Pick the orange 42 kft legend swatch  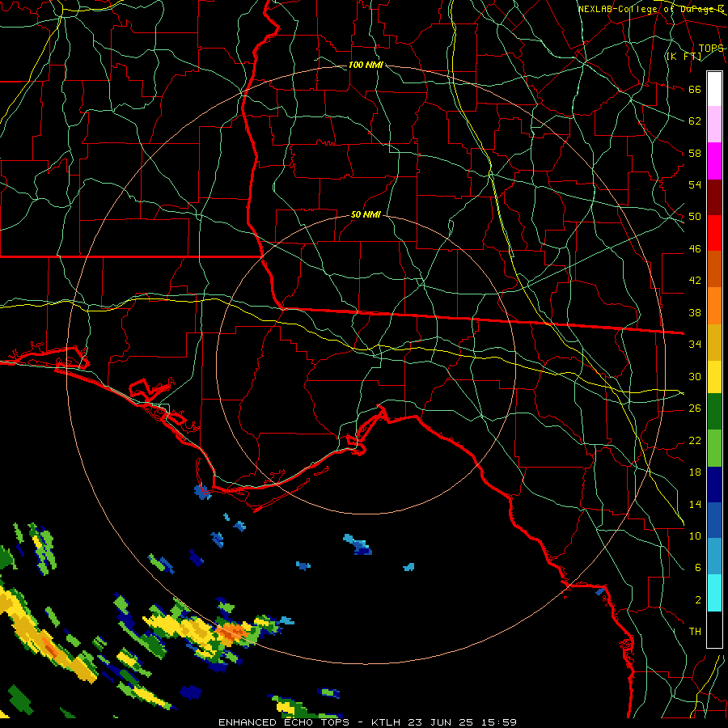(714, 306)
